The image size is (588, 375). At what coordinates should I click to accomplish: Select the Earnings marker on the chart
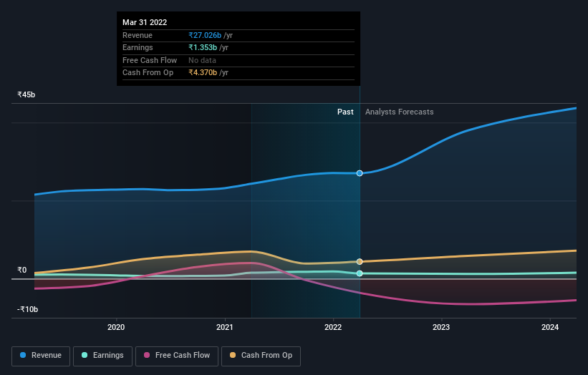click(360, 273)
